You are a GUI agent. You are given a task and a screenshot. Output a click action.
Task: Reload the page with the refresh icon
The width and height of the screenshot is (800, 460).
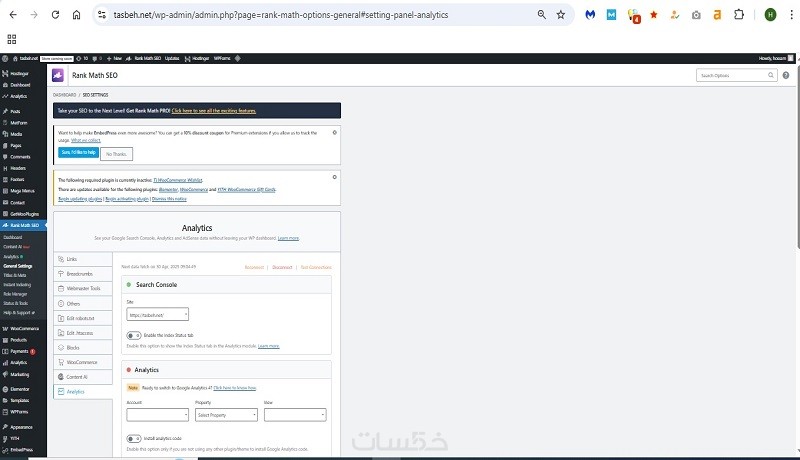tap(55, 15)
